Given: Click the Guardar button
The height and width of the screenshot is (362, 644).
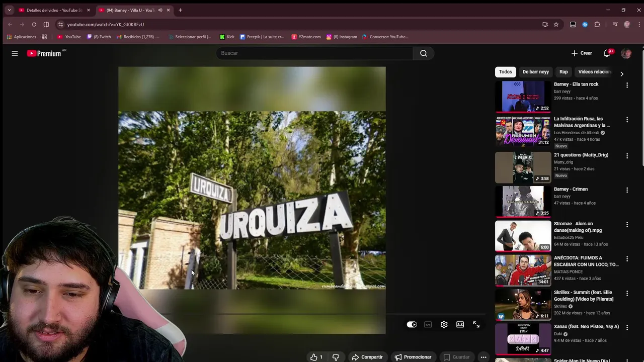Looking at the screenshot, I should (456, 357).
